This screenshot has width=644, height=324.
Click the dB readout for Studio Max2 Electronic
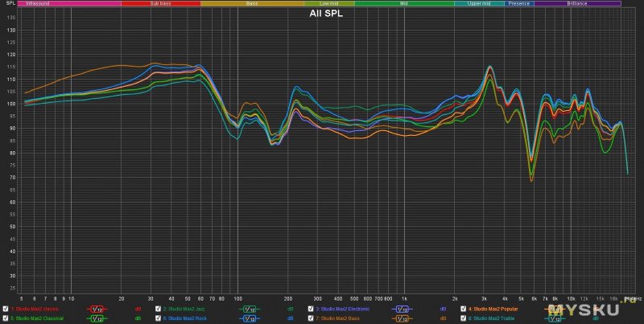(x=443, y=310)
